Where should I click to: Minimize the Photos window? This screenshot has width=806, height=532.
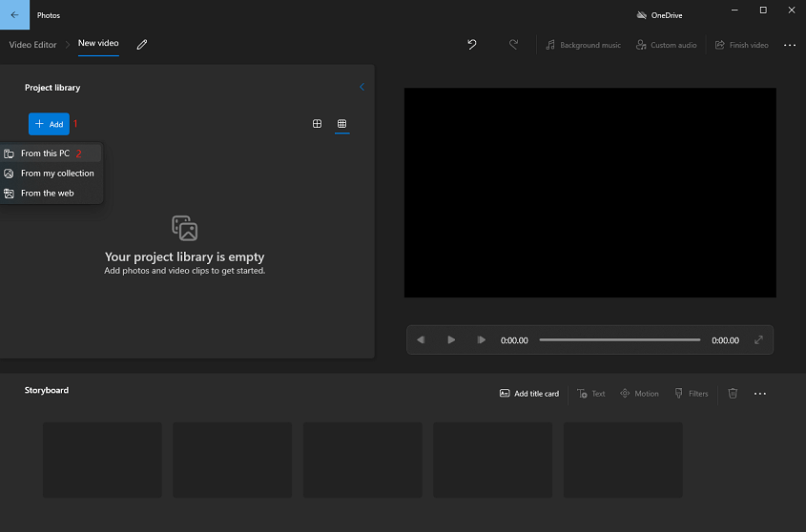coord(734,10)
